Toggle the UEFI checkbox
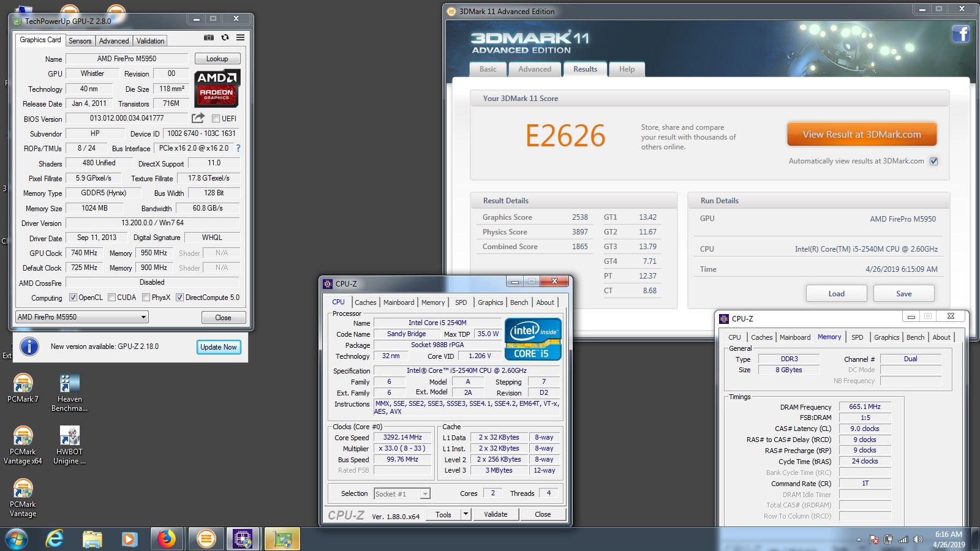The width and height of the screenshot is (980, 551). (x=216, y=118)
